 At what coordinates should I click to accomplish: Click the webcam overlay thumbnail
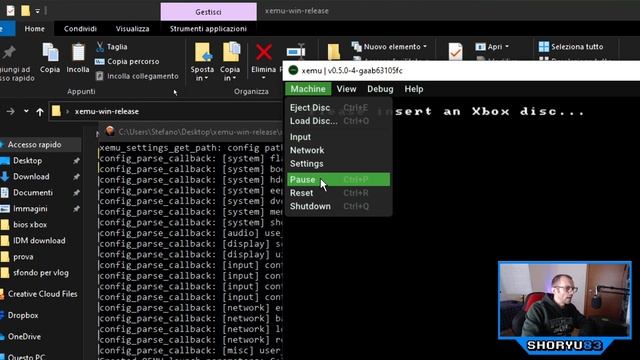(x=565, y=300)
